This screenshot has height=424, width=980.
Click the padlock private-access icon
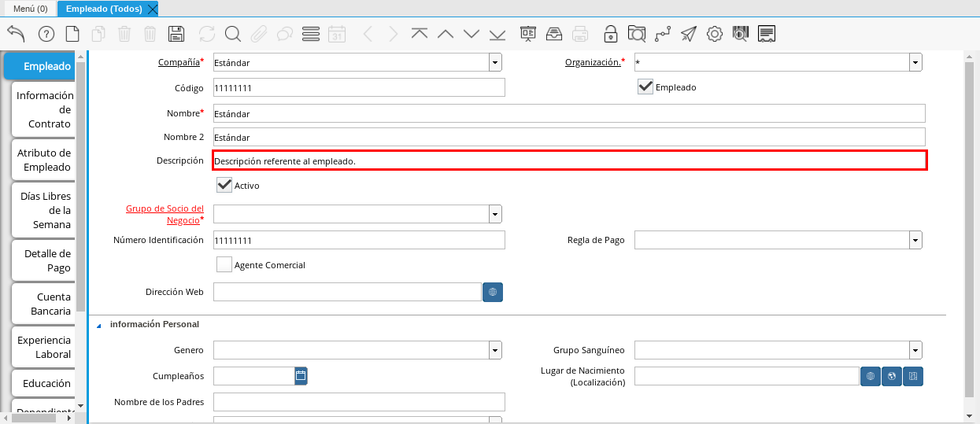click(x=610, y=34)
